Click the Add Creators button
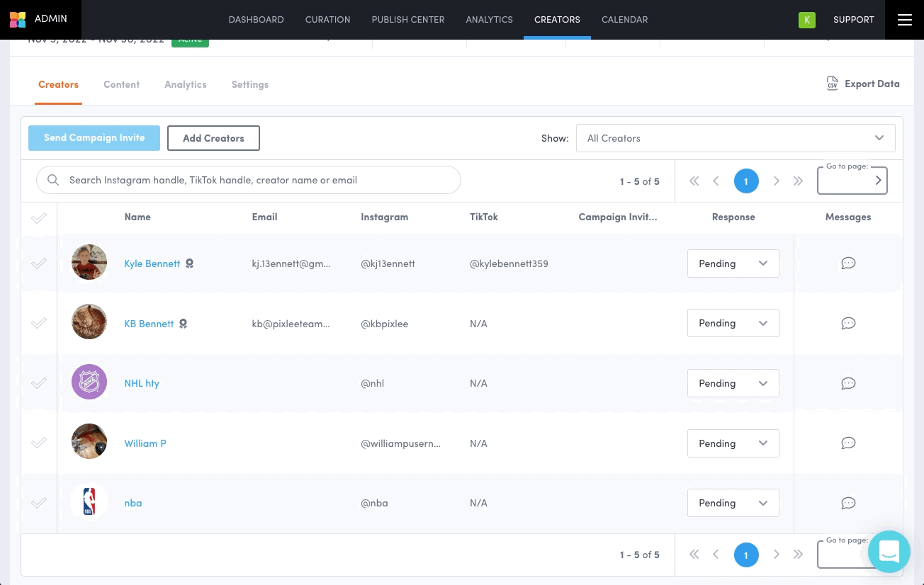The image size is (924, 585). [x=213, y=138]
